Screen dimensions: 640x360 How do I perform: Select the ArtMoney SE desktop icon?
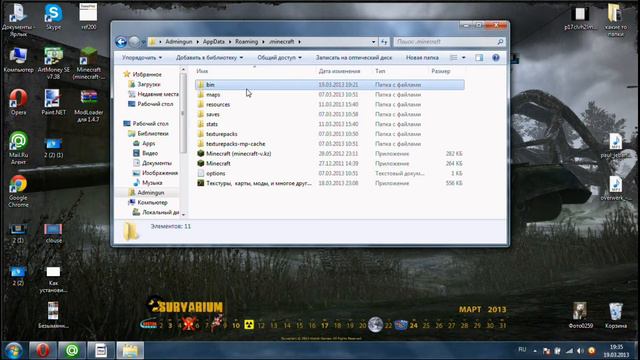point(53,63)
